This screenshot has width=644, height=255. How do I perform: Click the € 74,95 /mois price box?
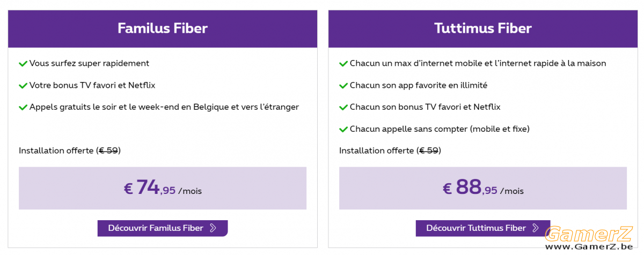point(163,188)
